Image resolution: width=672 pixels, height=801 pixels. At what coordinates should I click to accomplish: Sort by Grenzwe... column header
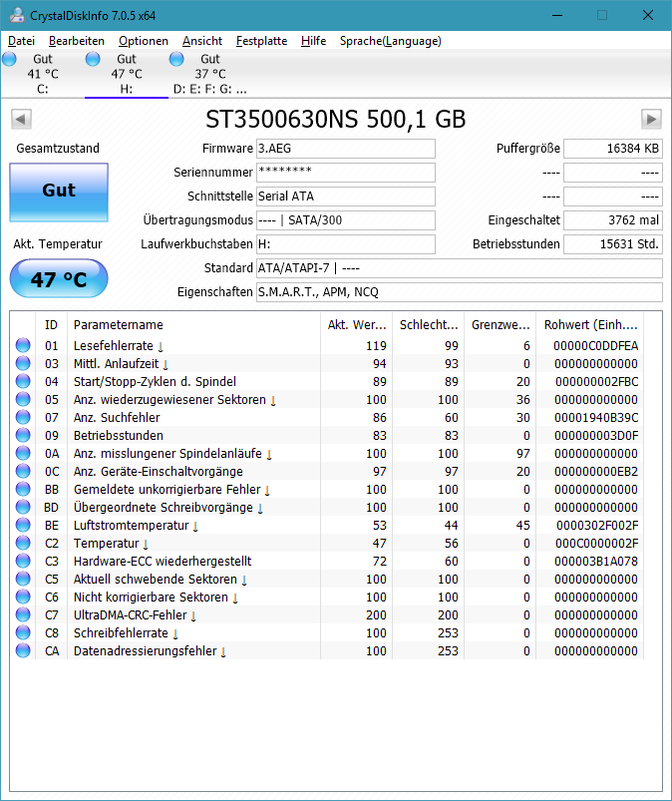point(501,325)
